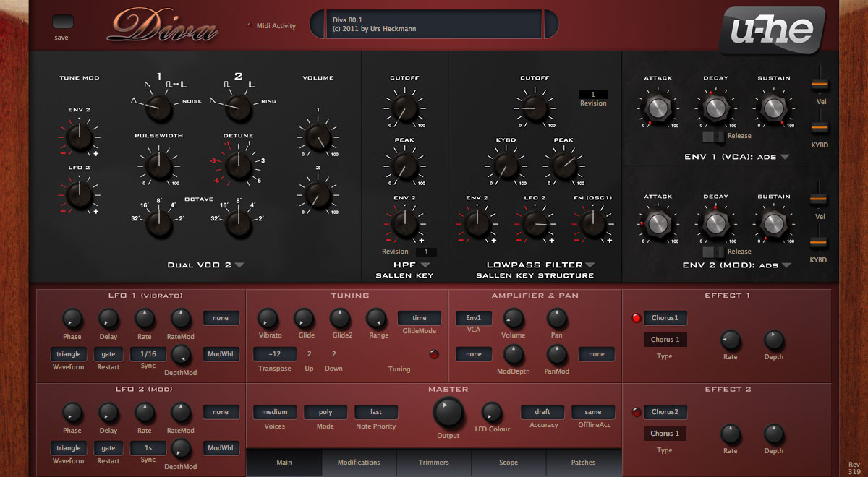Click ENV 1 Attack knob
Image resolution: width=868 pixels, height=477 pixels.
click(658, 108)
